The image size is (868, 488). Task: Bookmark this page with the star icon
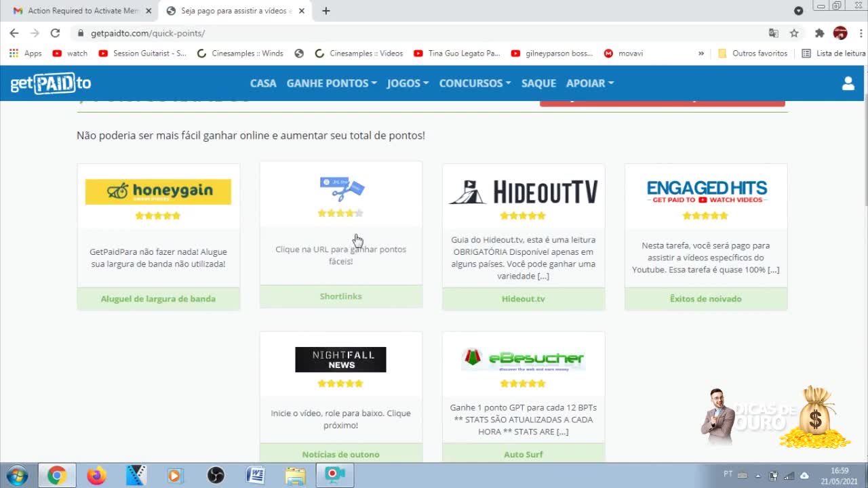[x=794, y=33]
